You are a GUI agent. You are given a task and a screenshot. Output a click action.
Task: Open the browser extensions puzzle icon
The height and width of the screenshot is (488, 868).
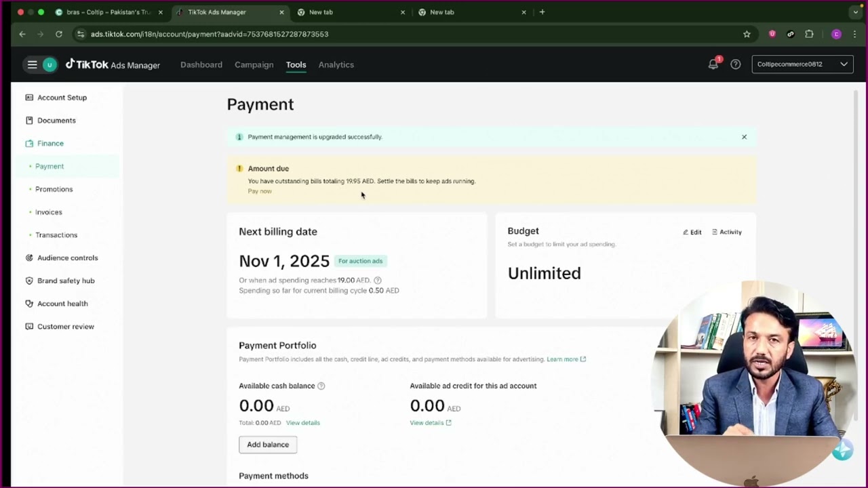[x=809, y=34]
